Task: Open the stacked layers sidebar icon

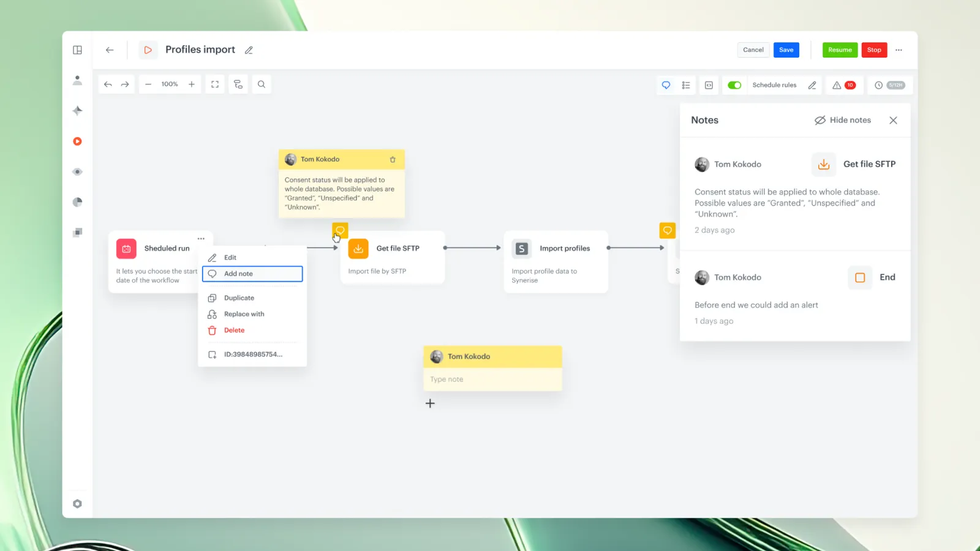Action: 77,233
